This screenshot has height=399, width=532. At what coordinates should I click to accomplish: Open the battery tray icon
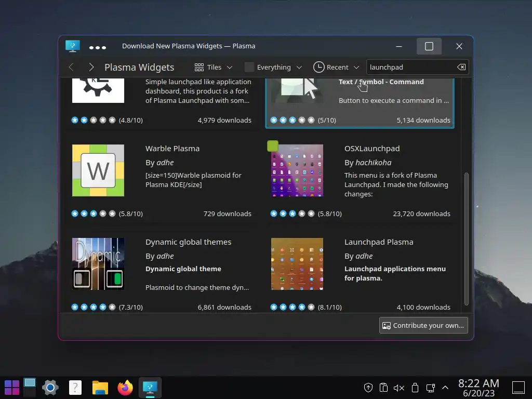point(415,388)
